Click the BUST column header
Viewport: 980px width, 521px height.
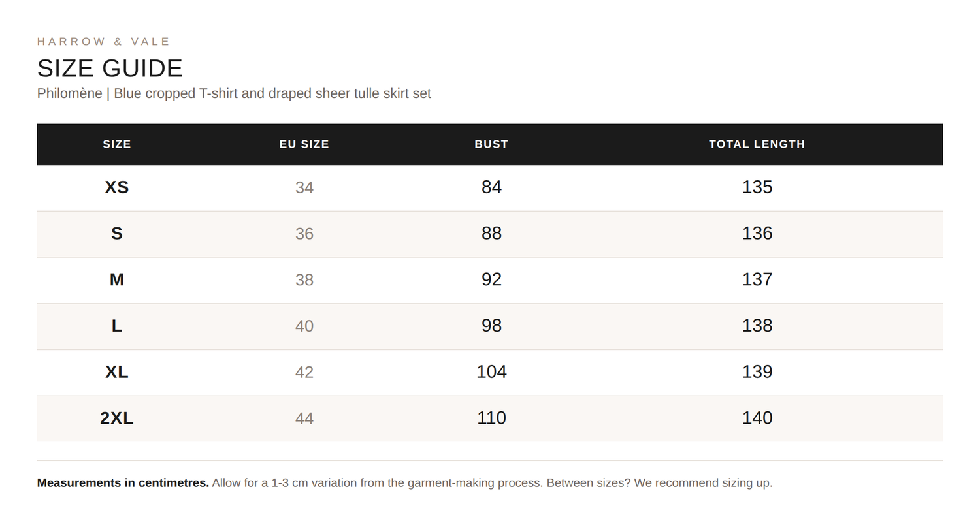coord(491,144)
